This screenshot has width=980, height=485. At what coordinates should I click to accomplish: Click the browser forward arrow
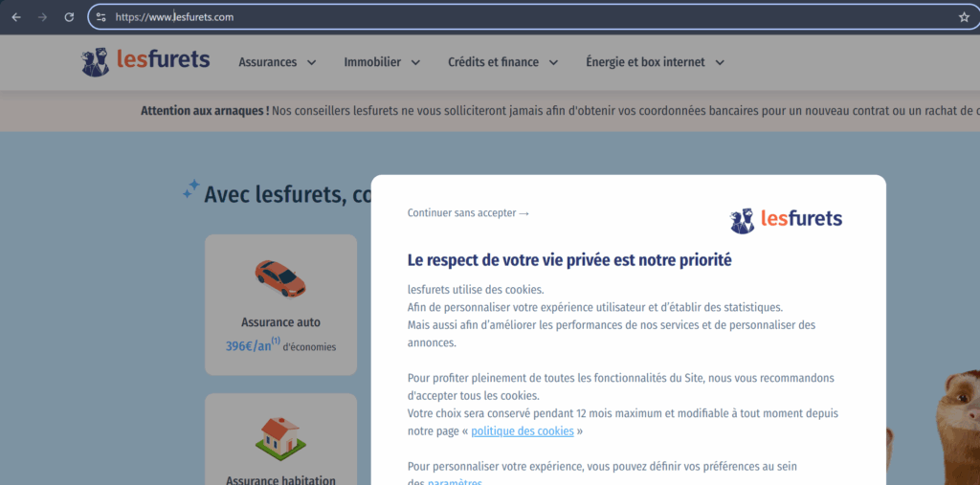[42, 17]
